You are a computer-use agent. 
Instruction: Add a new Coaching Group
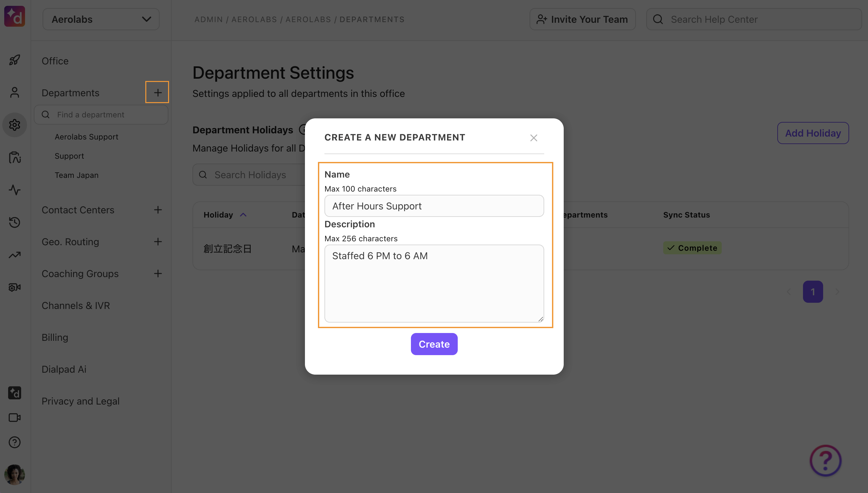(x=158, y=273)
